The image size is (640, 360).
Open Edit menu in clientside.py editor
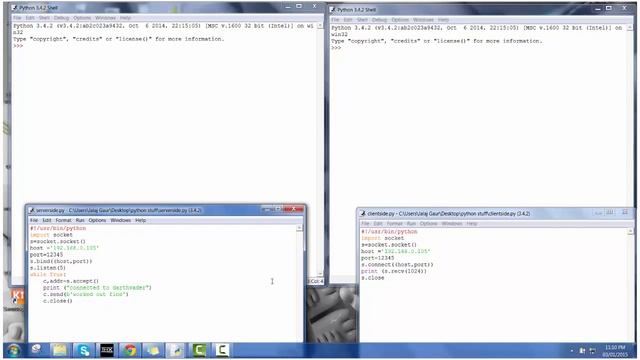click(378, 224)
